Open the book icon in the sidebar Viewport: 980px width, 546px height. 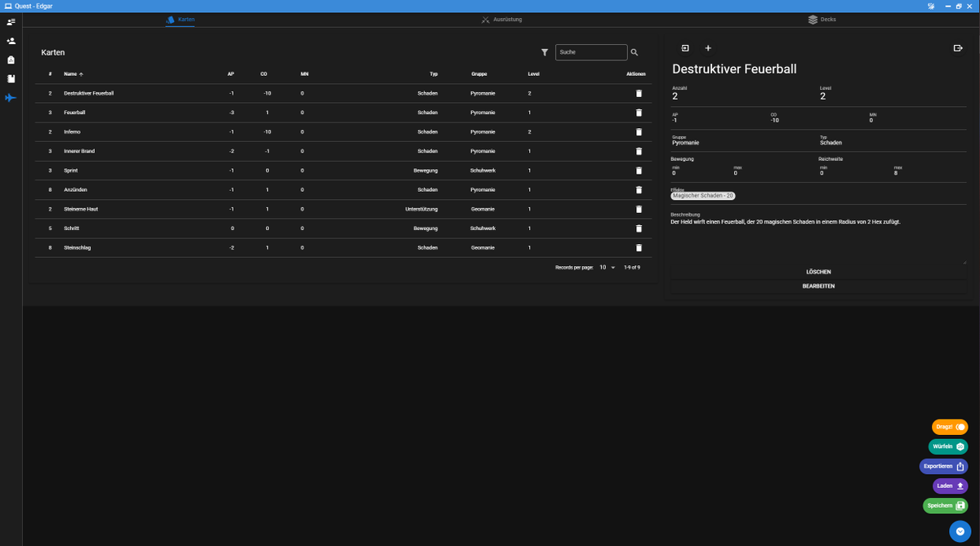pyautogui.click(x=11, y=79)
